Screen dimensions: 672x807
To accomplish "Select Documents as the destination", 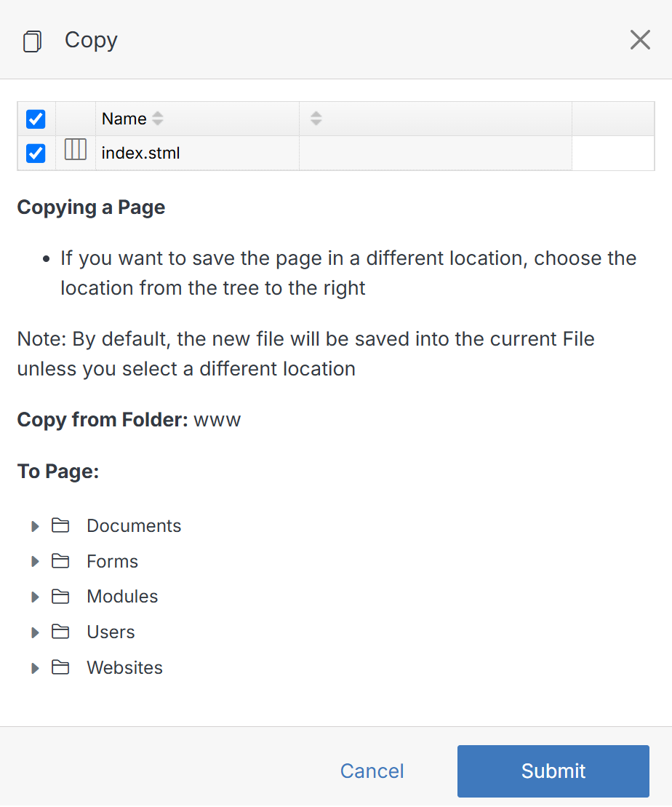I will tap(134, 526).
